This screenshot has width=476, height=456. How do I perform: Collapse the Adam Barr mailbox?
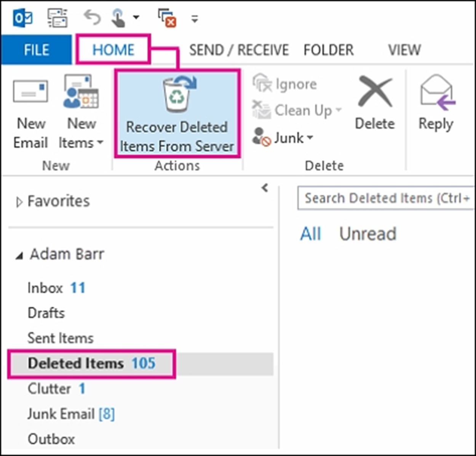(x=19, y=256)
